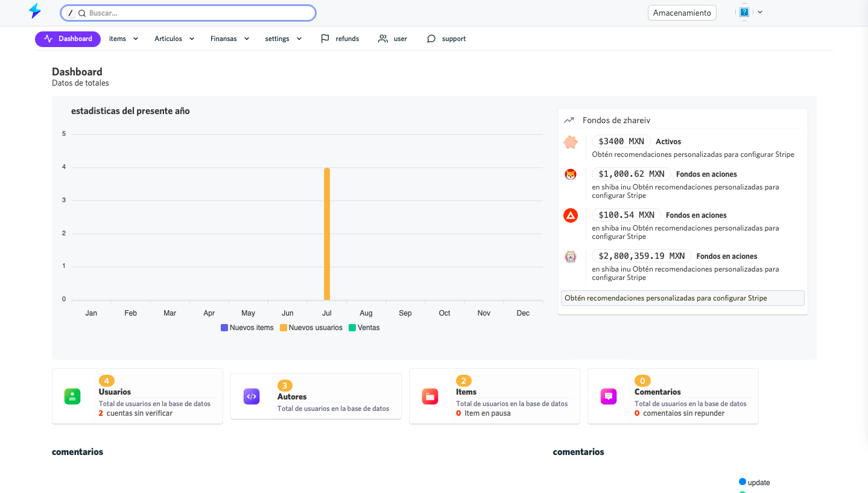Toggle Nuevos usuarios series in chart legend
The height and width of the screenshot is (493, 868).
[x=311, y=328]
